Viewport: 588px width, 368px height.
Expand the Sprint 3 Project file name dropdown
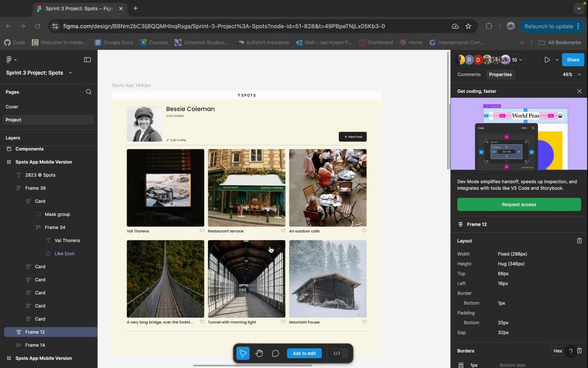point(70,73)
